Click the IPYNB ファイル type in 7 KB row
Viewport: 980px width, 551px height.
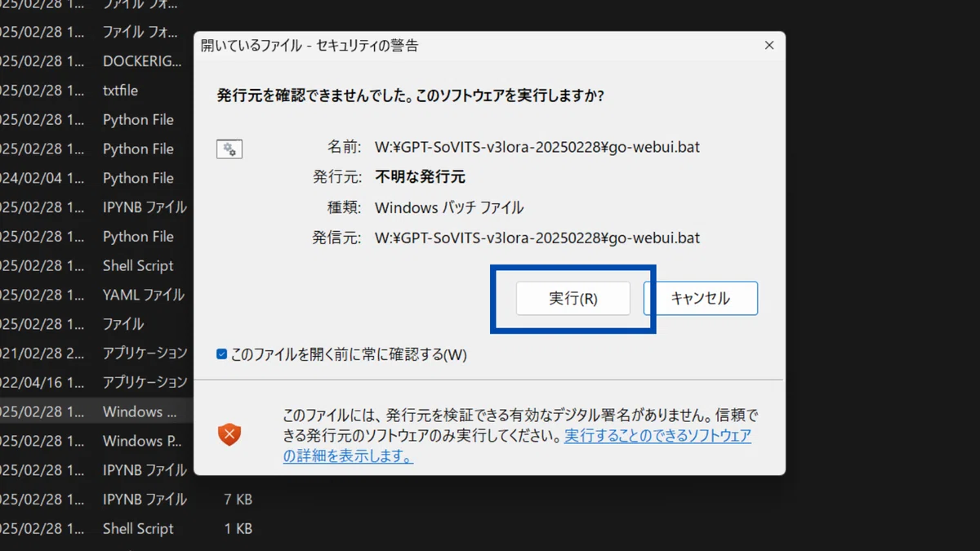pos(145,500)
